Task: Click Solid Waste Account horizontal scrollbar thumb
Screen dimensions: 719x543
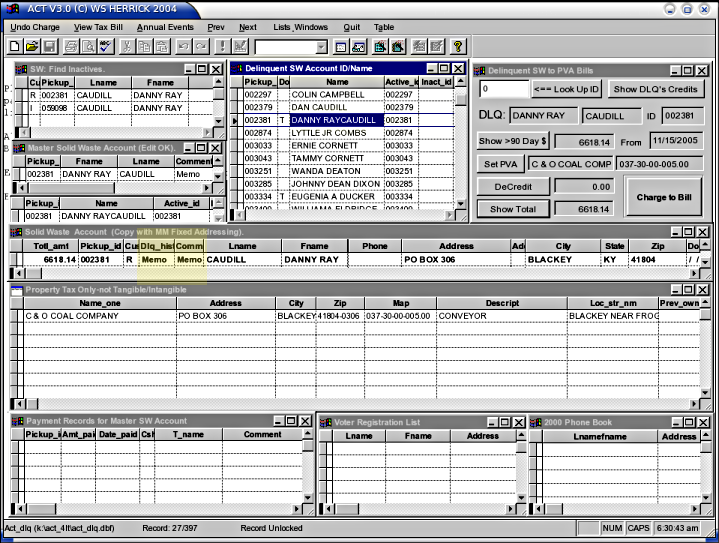Action: click(x=33, y=273)
